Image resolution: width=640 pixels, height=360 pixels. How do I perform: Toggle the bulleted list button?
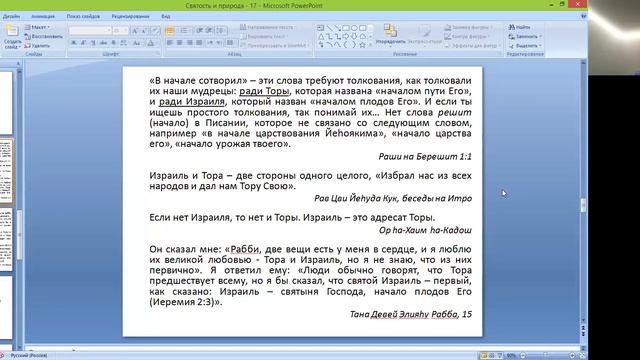(x=170, y=31)
